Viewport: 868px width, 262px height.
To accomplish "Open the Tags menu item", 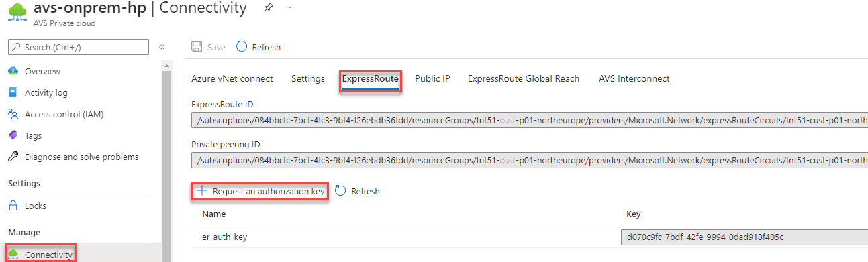I will coord(33,135).
